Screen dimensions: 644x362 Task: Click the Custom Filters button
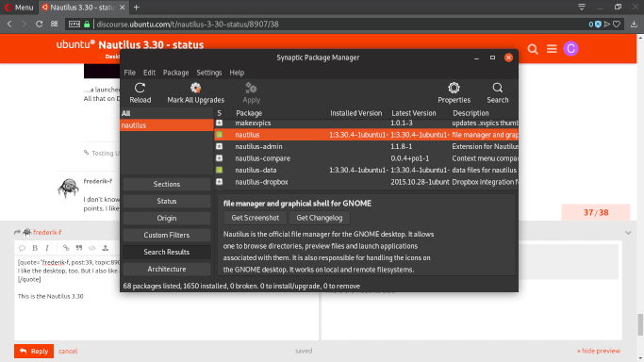167,235
